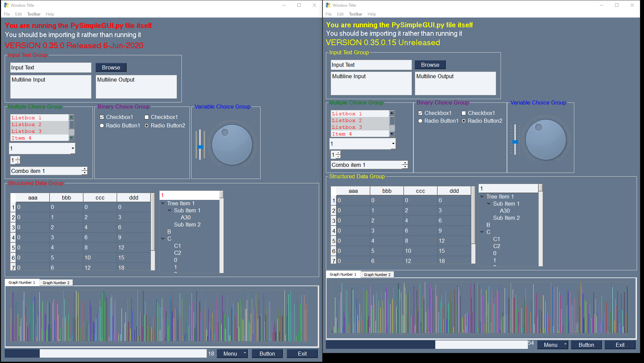Open the Menu button dropdown in right window

click(565, 345)
